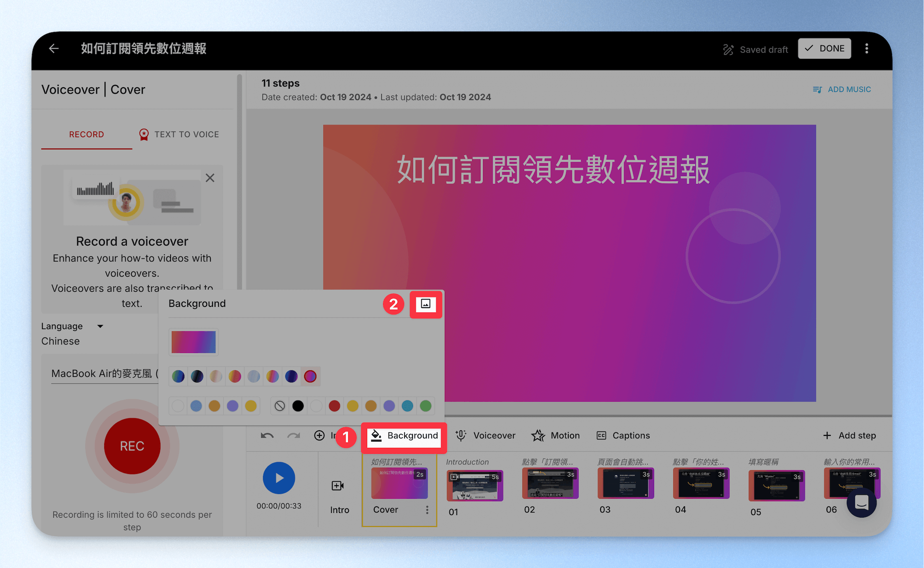Select the RECORD tab
The width and height of the screenshot is (924, 568).
pyautogui.click(x=87, y=134)
